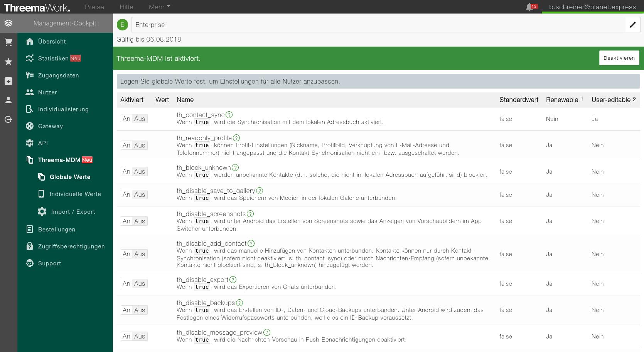Open the person profile icon in the left rail
644x352 pixels.
point(8,100)
